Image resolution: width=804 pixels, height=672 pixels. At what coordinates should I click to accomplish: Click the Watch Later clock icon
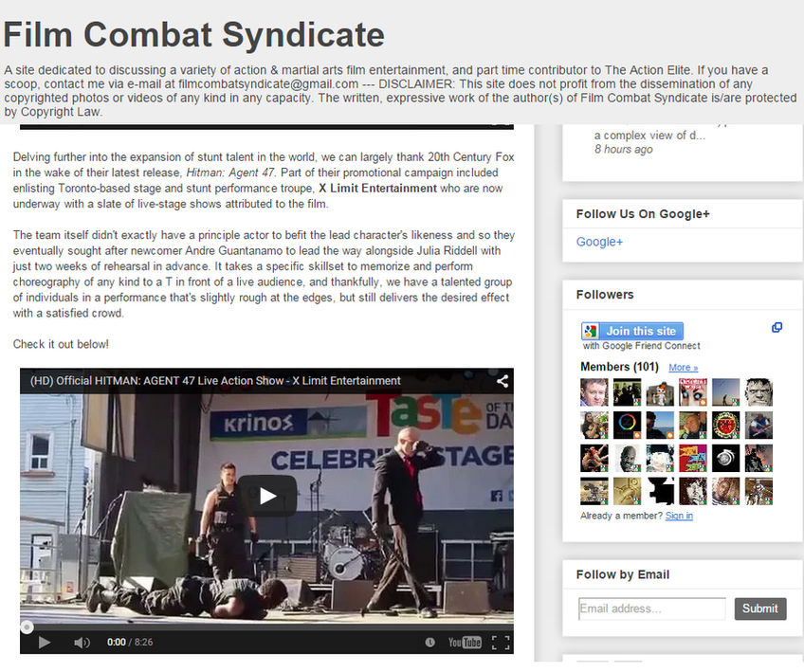pyautogui.click(x=429, y=643)
